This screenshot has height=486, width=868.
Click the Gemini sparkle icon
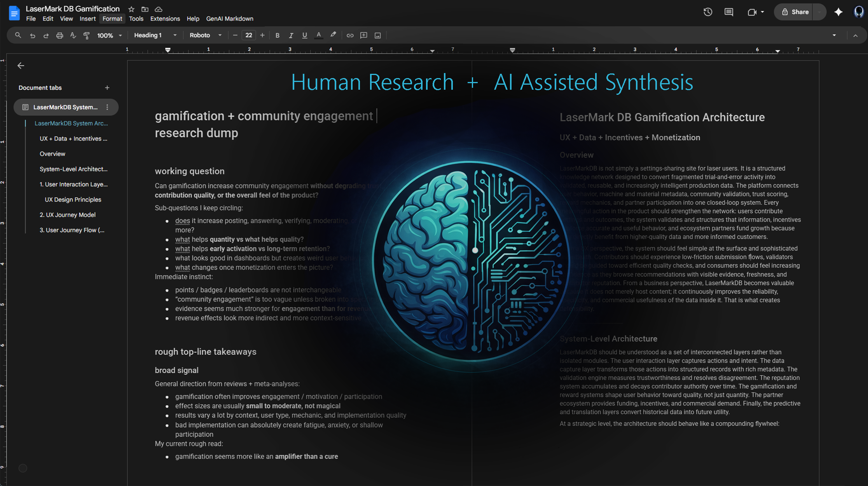(838, 12)
